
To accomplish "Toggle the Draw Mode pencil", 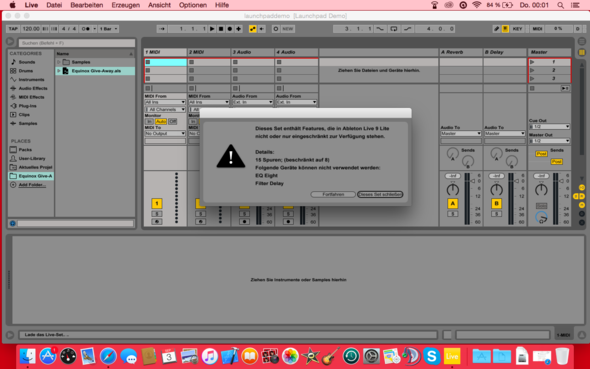I will [x=497, y=29].
